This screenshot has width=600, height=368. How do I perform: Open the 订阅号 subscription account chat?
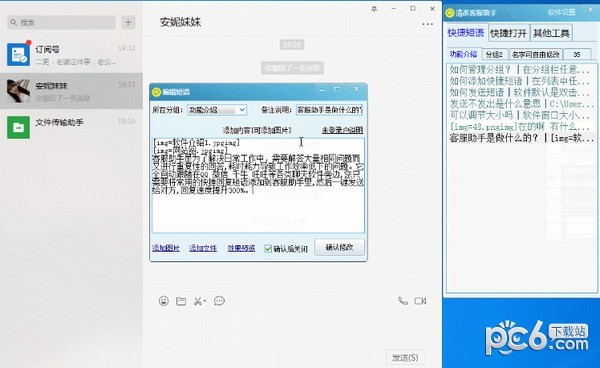tap(71, 55)
